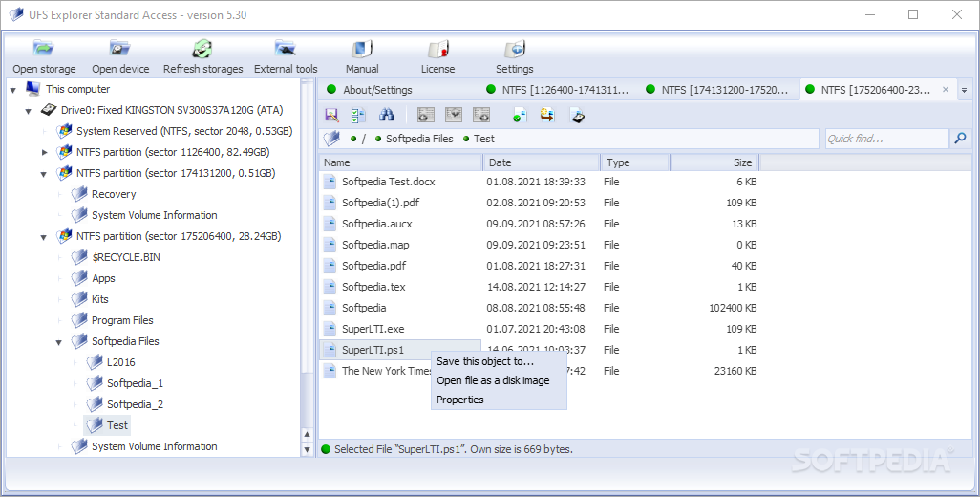
Task: Select the Softpedia_2 folder
Action: 135,404
